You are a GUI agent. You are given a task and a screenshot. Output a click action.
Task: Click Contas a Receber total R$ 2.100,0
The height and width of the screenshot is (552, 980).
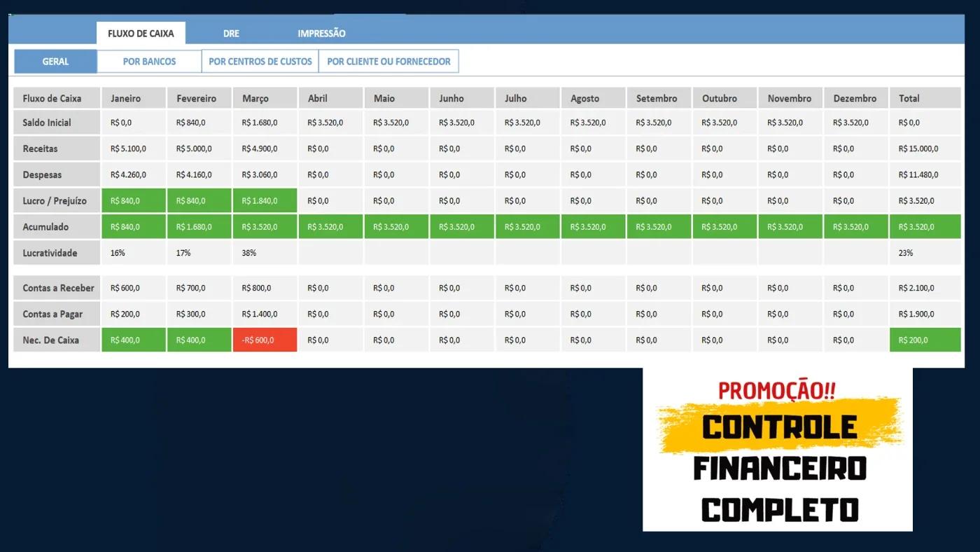tap(925, 288)
